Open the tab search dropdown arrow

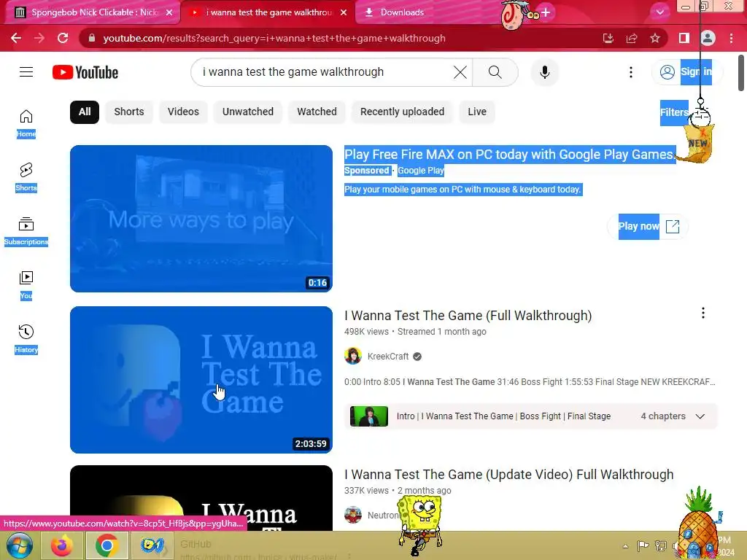coord(659,12)
